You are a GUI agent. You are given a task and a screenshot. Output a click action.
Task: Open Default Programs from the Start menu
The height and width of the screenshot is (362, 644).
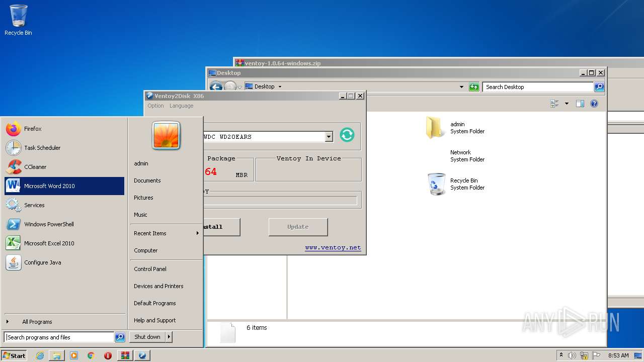pyautogui.click(x=166, y=303)
